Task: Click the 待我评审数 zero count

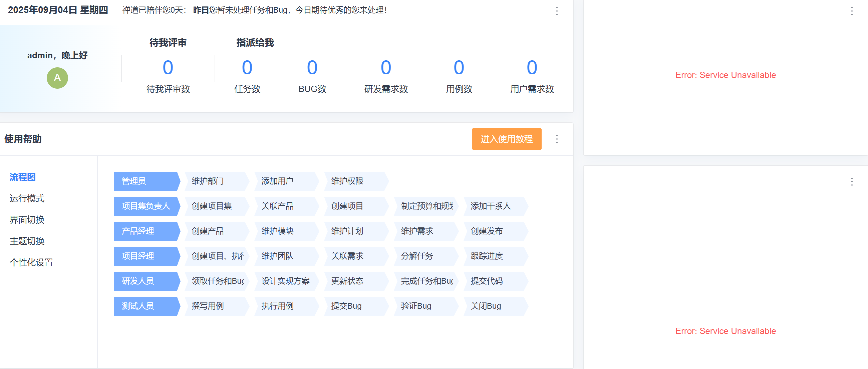Action: click(168, 68)
